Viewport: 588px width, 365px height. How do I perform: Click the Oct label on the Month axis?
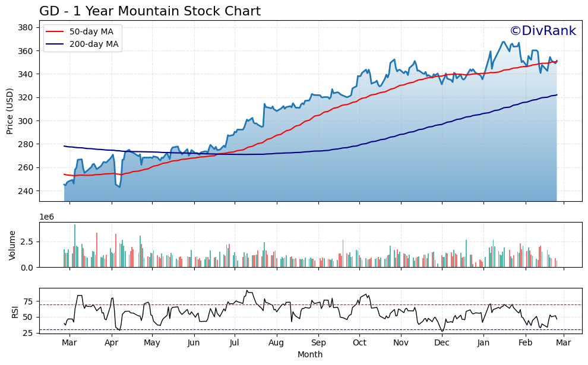coord(361,342)
